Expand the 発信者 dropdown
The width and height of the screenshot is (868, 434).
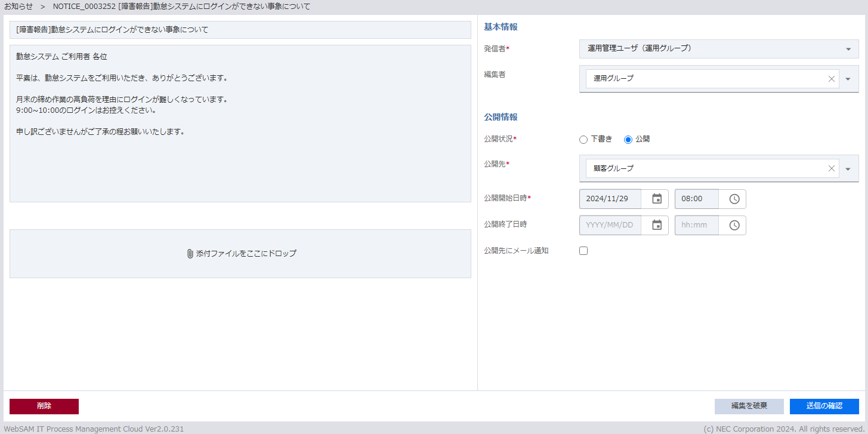(x=848, y=49)
